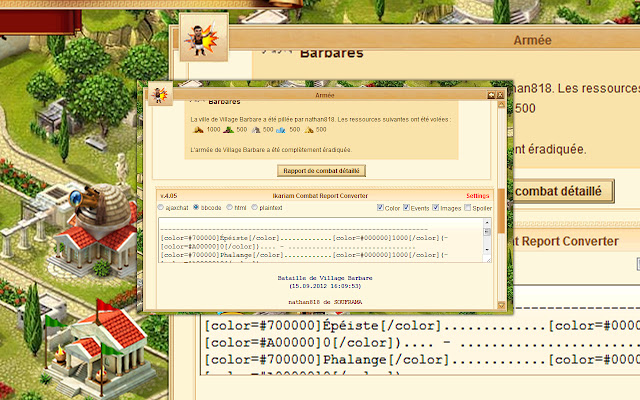This screenshot has width=640, height=400.
Task: Click the large 'Barbares' heading in background window
Action: (x=331, y=53)
